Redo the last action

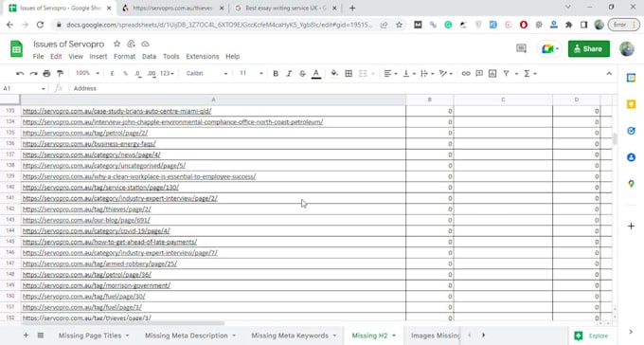(33, 74)
